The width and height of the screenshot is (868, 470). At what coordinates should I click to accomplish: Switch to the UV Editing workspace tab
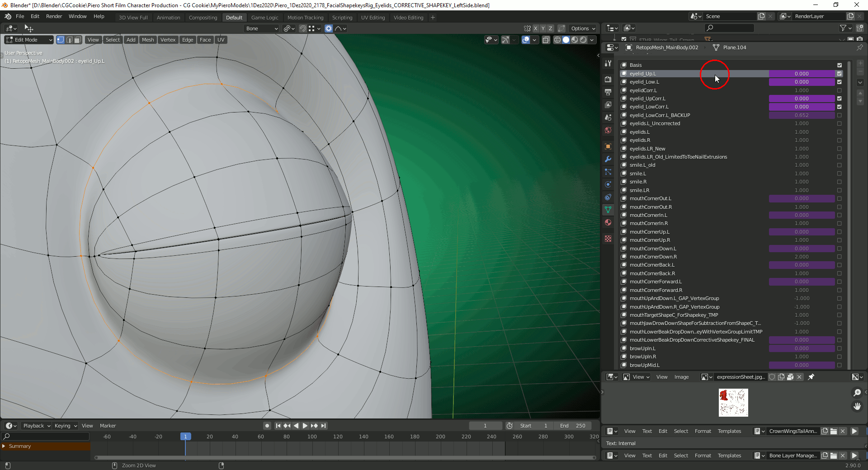373,18
